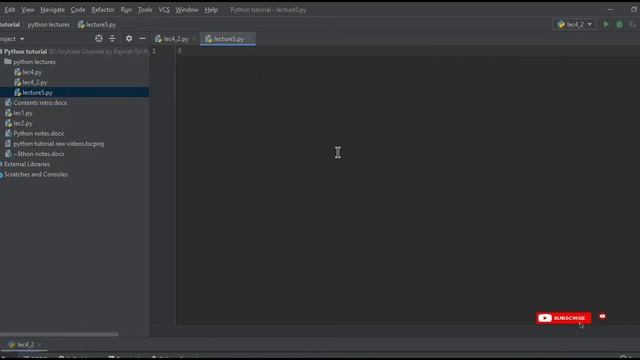The width and height of the screenshot is (640, 360).
Task: Select lec1.py in the project tree
Action: 23,113
